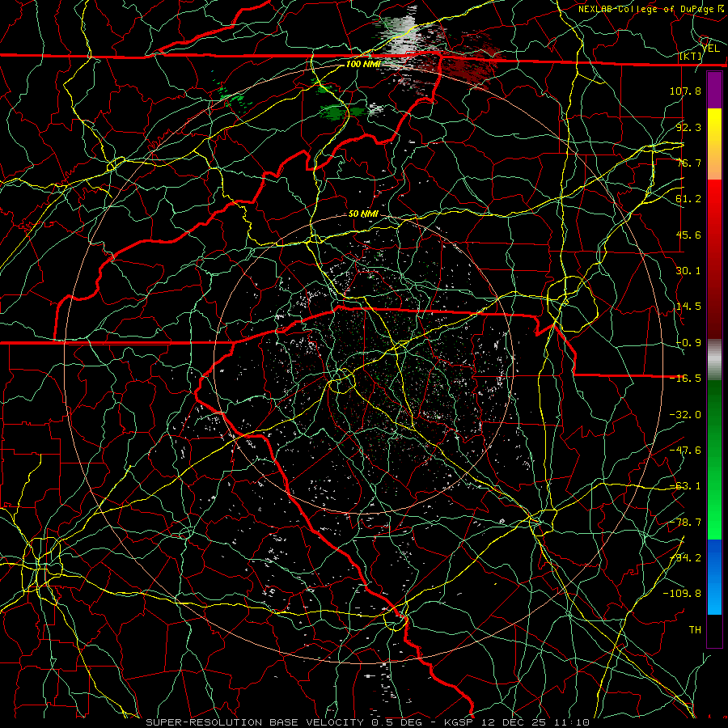Select the -63.1 legend value
728x728 pixels.
[685, 486]
